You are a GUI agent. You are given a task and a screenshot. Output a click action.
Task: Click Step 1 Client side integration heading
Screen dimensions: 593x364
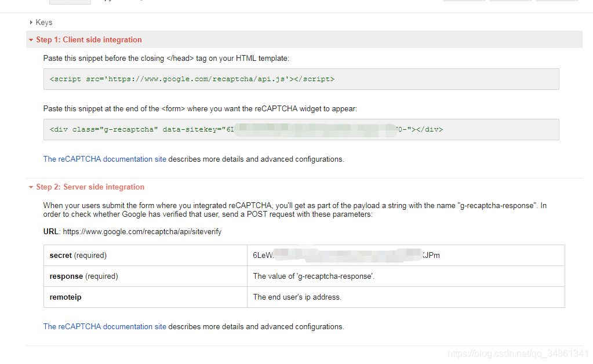coord(89,39)
